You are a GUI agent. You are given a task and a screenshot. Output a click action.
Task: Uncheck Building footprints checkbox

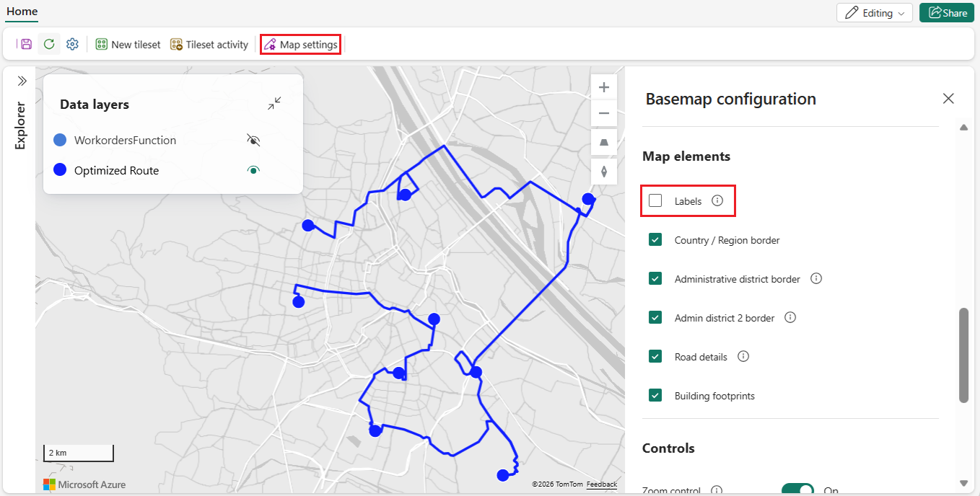tap(655, 395)
